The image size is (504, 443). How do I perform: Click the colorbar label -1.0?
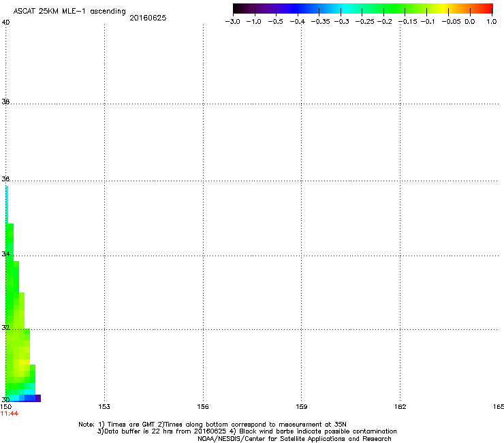253,22
